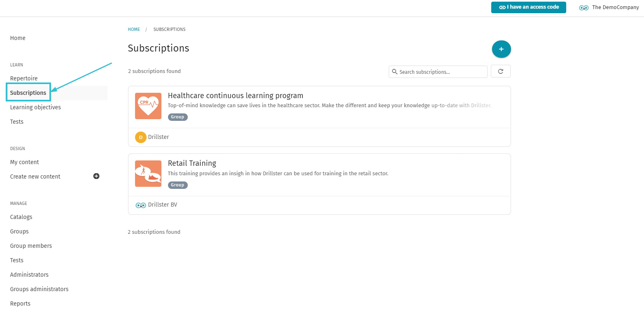Click the round plus add subscription button
Image resolution: width=644 pixels, height=313 pixels.
click(501, 49)
